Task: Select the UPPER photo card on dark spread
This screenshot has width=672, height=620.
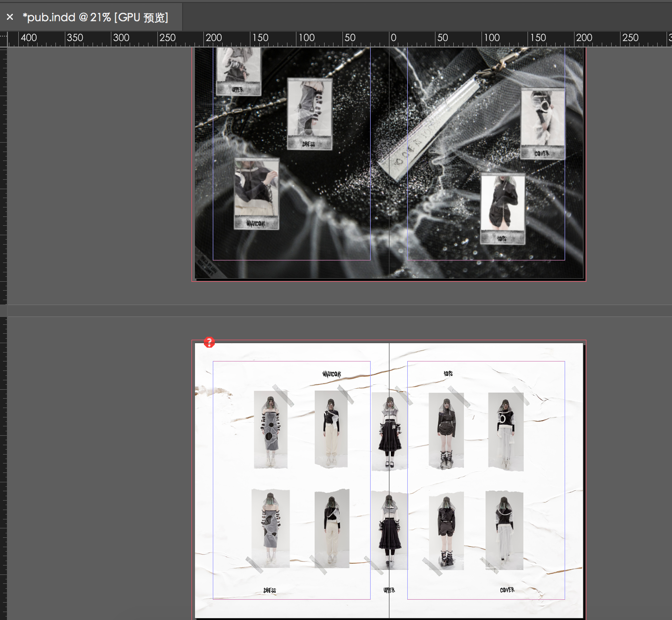Action: point(239,71)
